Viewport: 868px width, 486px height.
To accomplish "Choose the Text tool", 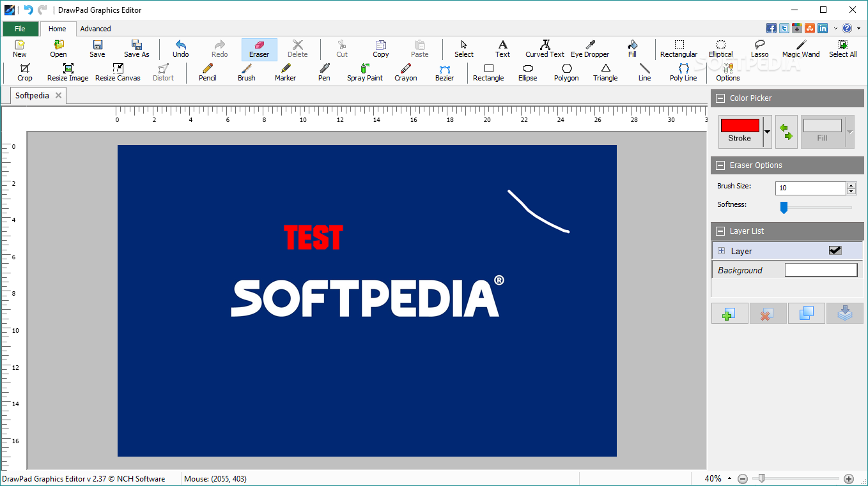I will [503, 49].
